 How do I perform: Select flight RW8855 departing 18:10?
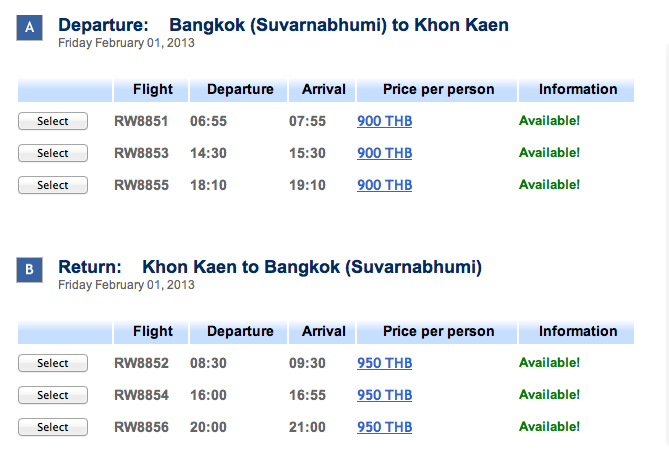click(x=53, y=185)
